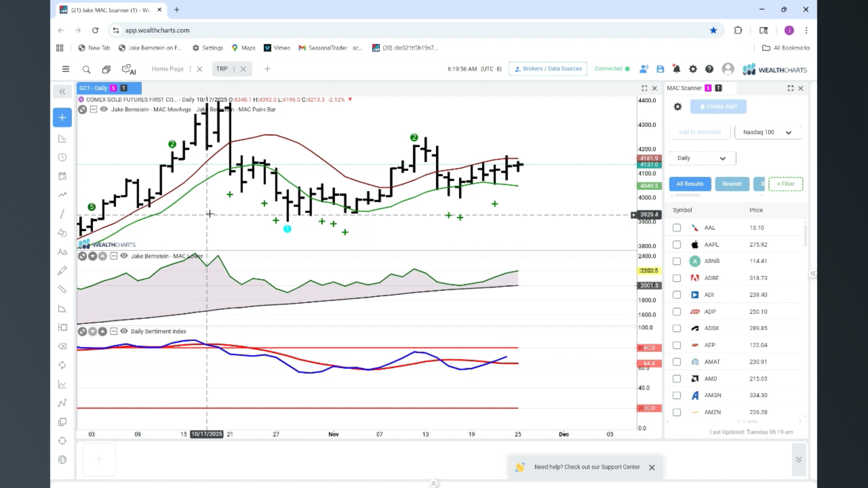Open the hamburger main menu
The width and height of the screenshot is (868, 488).
click(66, 69)
